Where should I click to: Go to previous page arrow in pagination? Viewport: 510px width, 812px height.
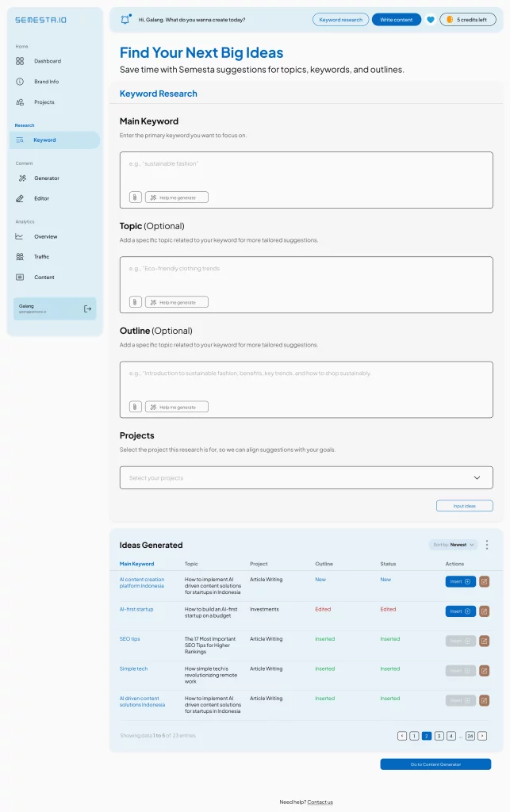(402, 736)
